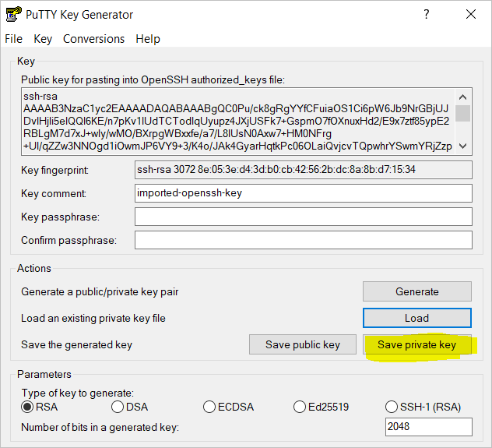
Task: Click the 'Key comment:' label
Action: point(54,193)
